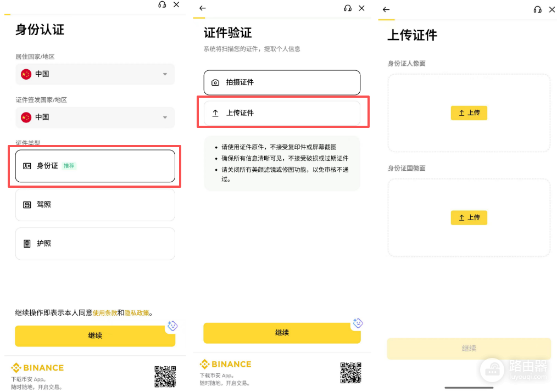The width and height of the screenshot is (557, 392).
Task: Click the 推荐 tag beside 身份证
Action: 69,166
